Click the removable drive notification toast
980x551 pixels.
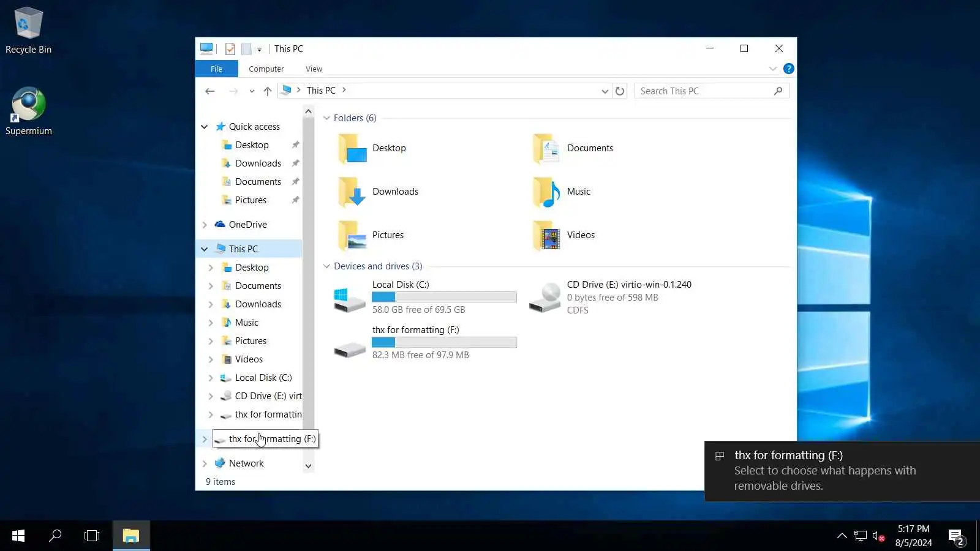pyautogui.click(x=842, y=471)
